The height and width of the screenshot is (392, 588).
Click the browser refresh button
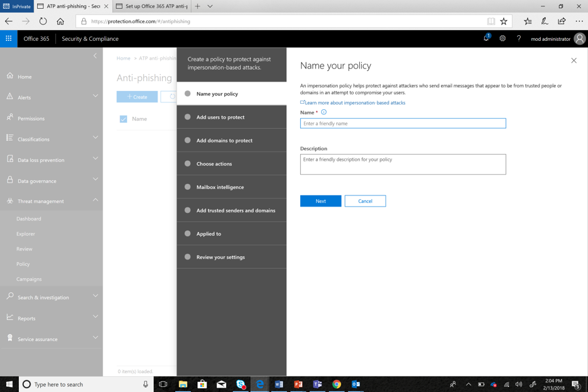click(43, 21)
